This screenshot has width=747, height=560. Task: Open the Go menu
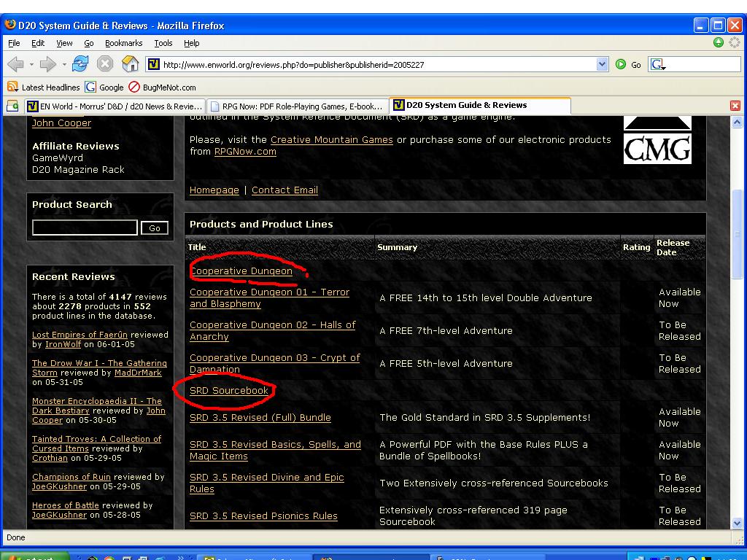(x=88, y=43)
